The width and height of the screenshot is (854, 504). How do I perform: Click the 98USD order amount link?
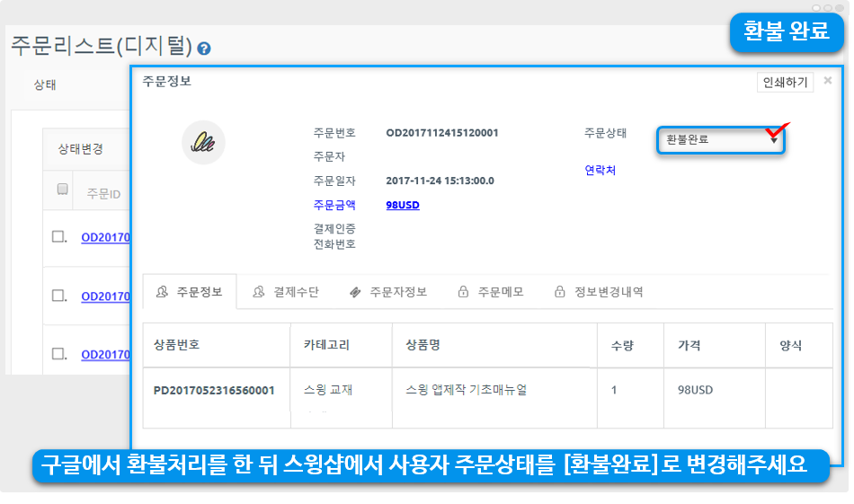tap(402, 205)
